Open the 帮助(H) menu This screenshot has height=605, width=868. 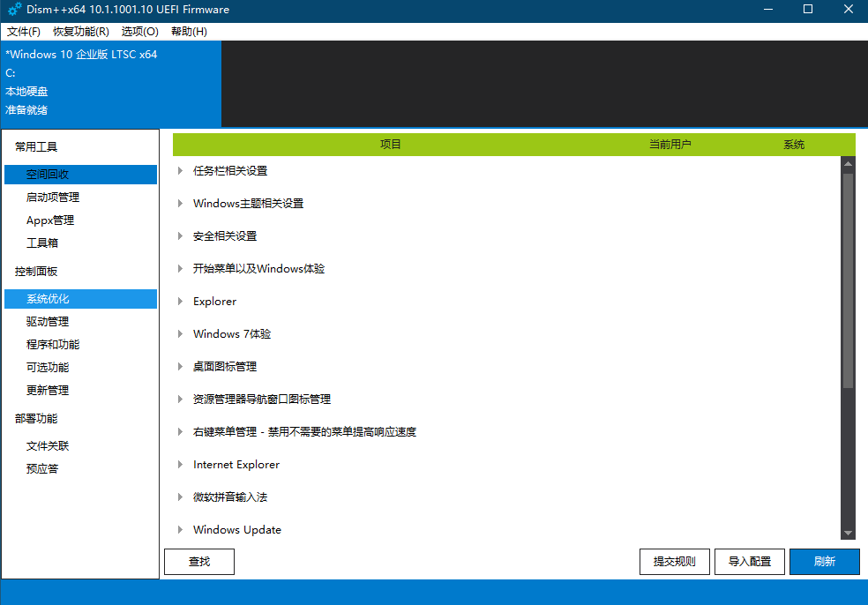(x=189, y=31)
